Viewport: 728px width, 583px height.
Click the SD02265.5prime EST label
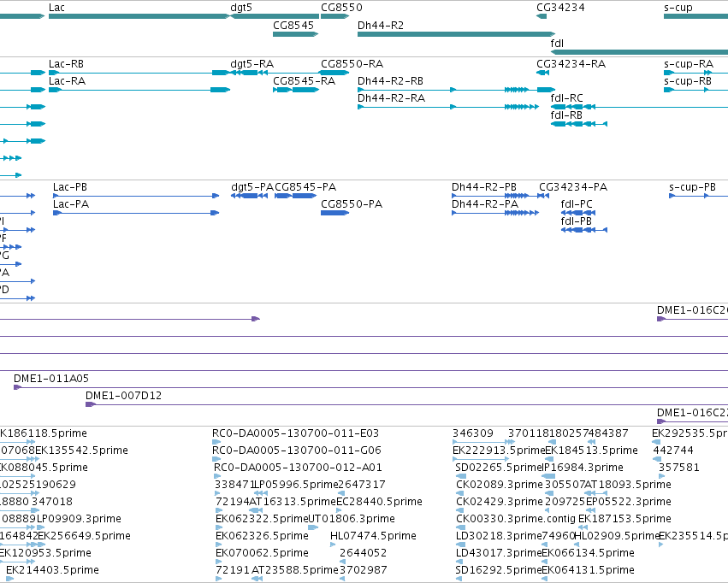pos(499,468)
